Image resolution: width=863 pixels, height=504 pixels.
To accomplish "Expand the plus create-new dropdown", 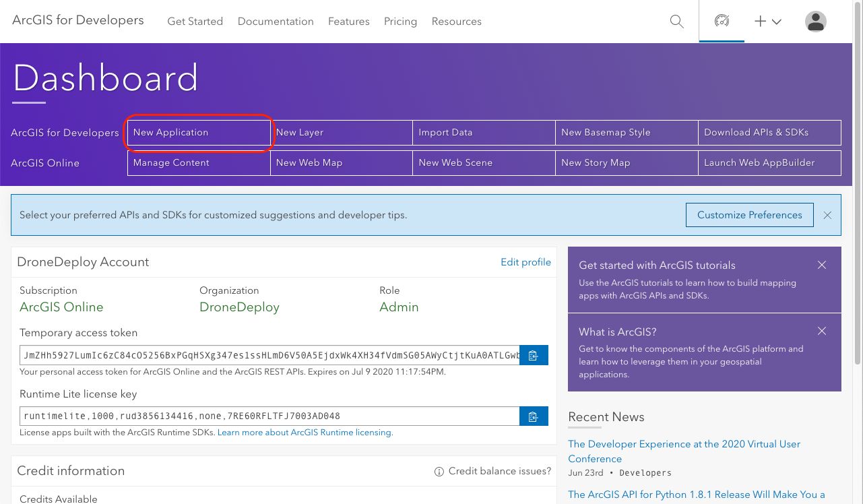I will click(767, 22).
